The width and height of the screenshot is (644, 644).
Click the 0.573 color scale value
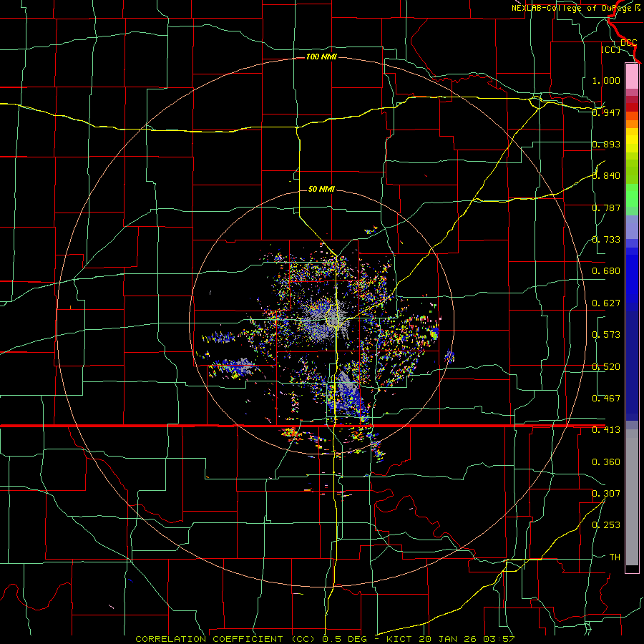606,335
